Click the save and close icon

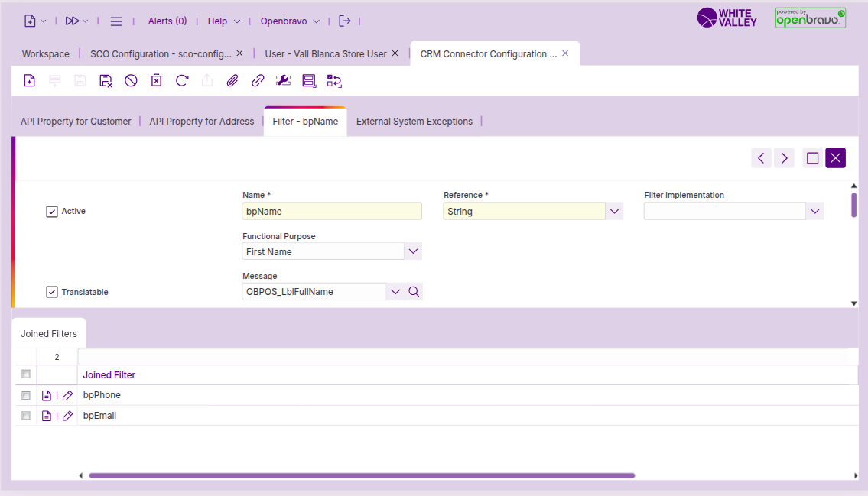tap(106, 80)
